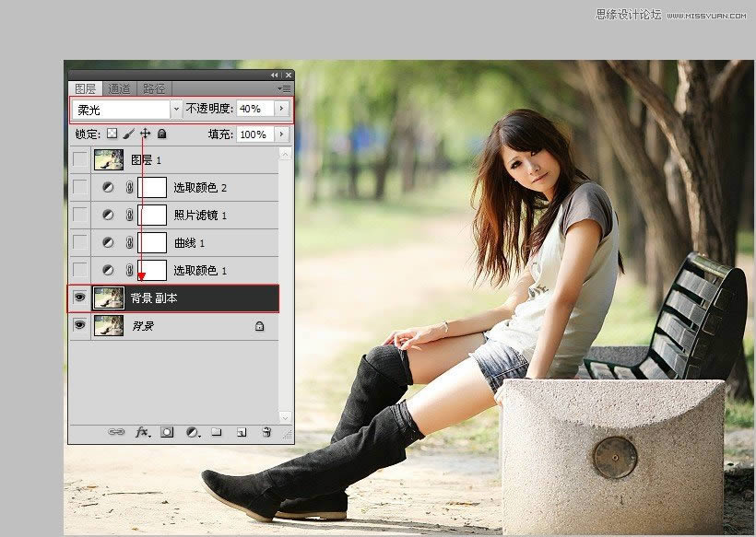This screenshot has height=537, width=756.
Task: Click the 图层 1 layer thumbnail
Action: 109,158
